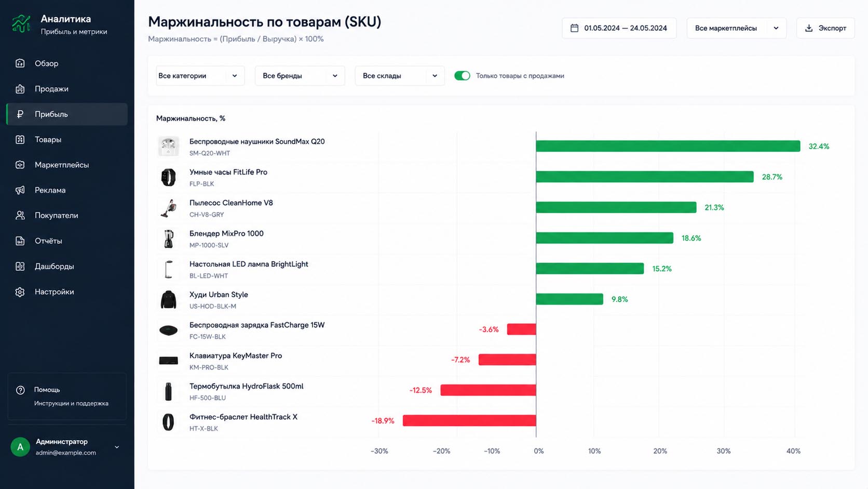Click product name Блендер MixPro 1000

coord(226,233)
